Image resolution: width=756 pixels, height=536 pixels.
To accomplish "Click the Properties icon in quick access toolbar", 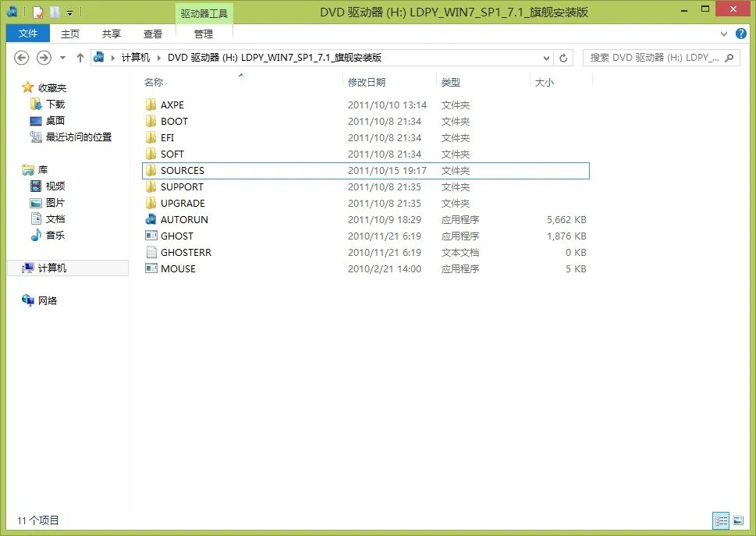I will (37, 12).
